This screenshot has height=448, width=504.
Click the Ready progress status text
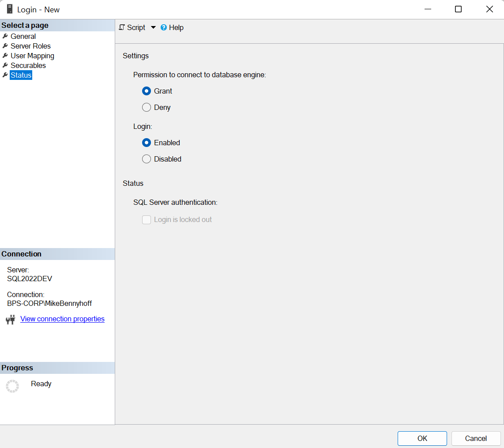41,384
